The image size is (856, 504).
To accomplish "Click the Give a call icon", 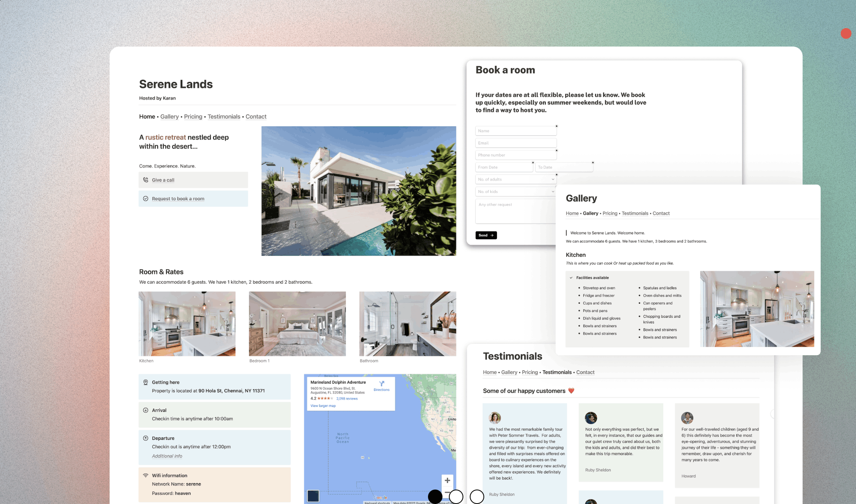I will pos(146,180).
